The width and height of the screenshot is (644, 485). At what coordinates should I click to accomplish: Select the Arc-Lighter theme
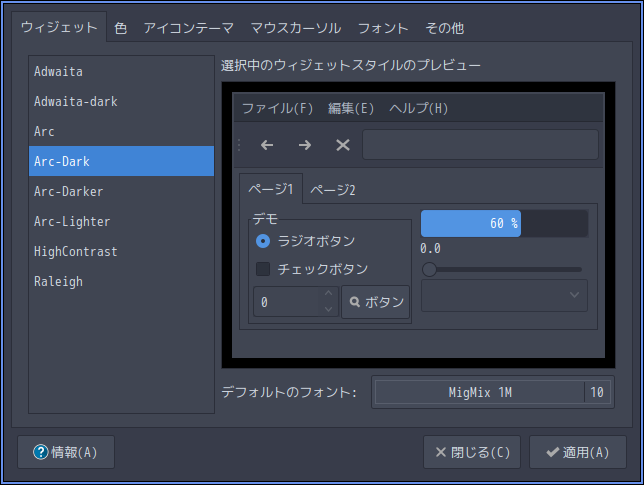point(122,221)
